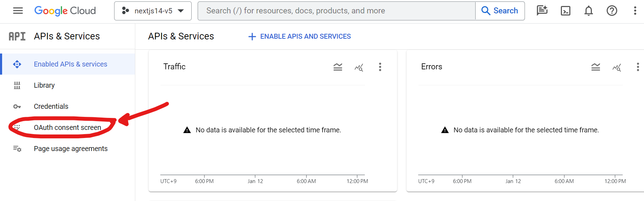Toggle the legend on the Errors chart

pyautogui.click(x=596, y=67)
